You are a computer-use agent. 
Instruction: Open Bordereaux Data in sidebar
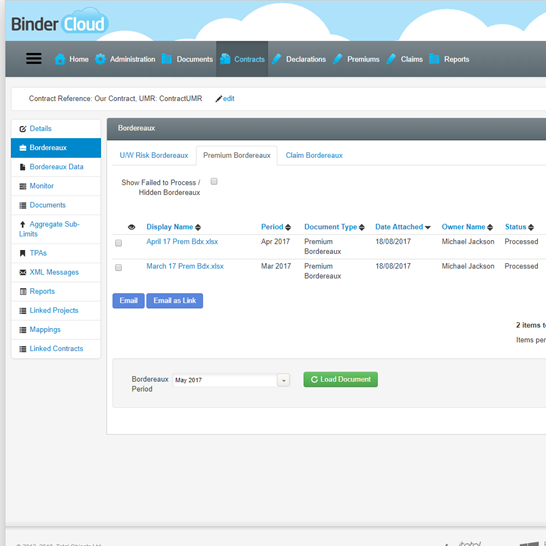pyautogui.click(x=56, y=167)
